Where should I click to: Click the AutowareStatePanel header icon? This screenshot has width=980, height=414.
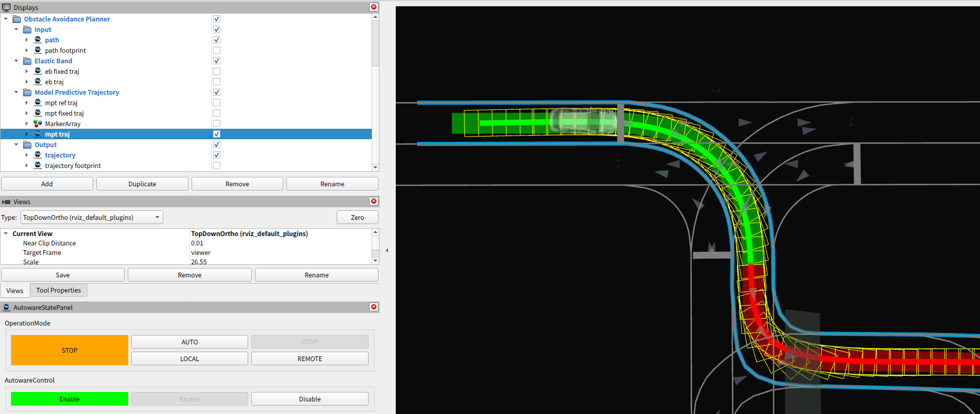6,307
